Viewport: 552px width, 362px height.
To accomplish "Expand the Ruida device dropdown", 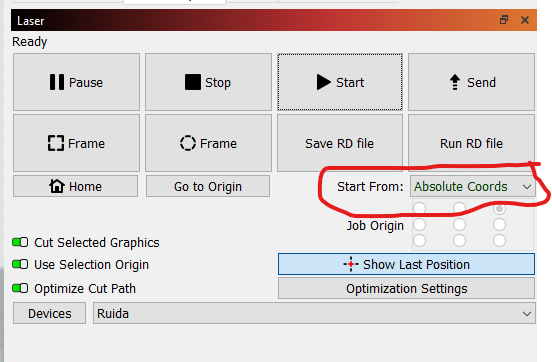I will 314,313.
